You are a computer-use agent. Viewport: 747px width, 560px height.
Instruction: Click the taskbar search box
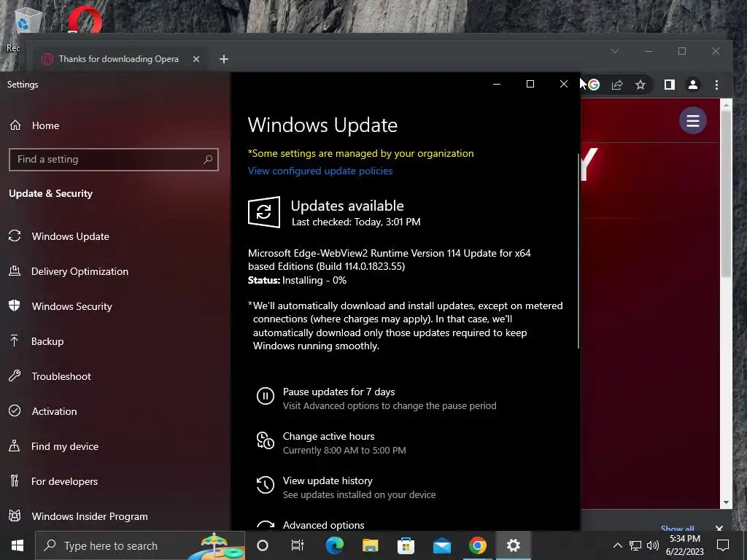[x=140, y=545]
